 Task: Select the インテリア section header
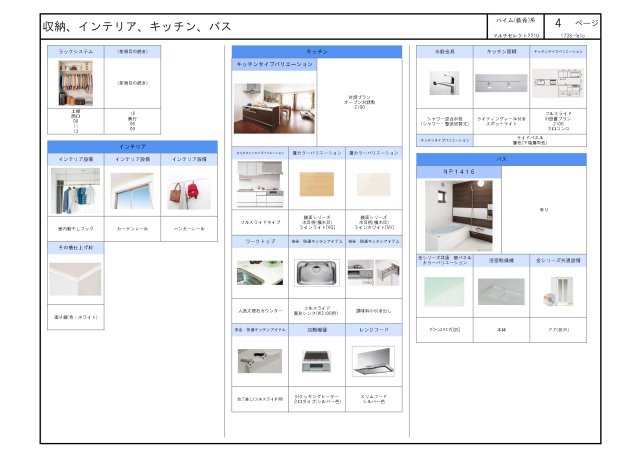coord(132,146)
